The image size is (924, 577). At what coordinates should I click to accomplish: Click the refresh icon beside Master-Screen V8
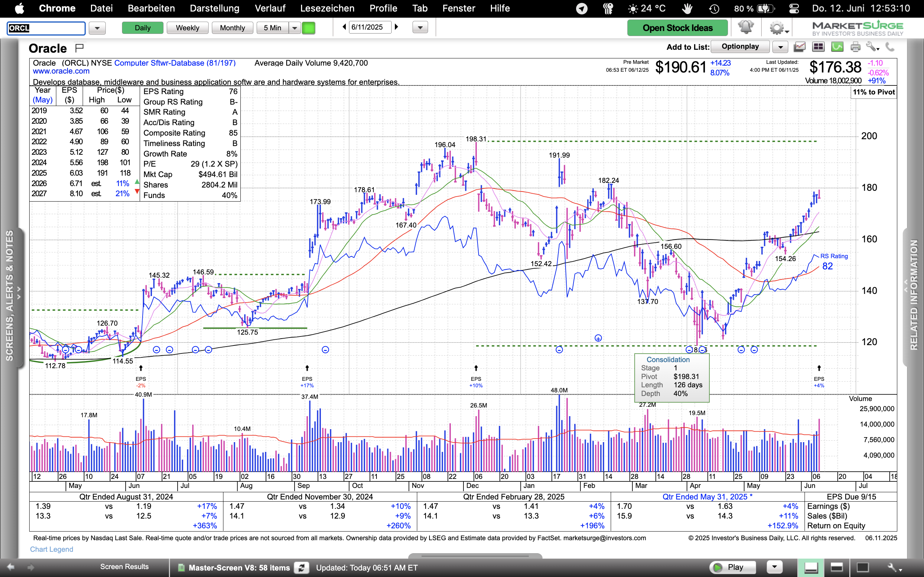pyautogui.click(x=301, y=568)
